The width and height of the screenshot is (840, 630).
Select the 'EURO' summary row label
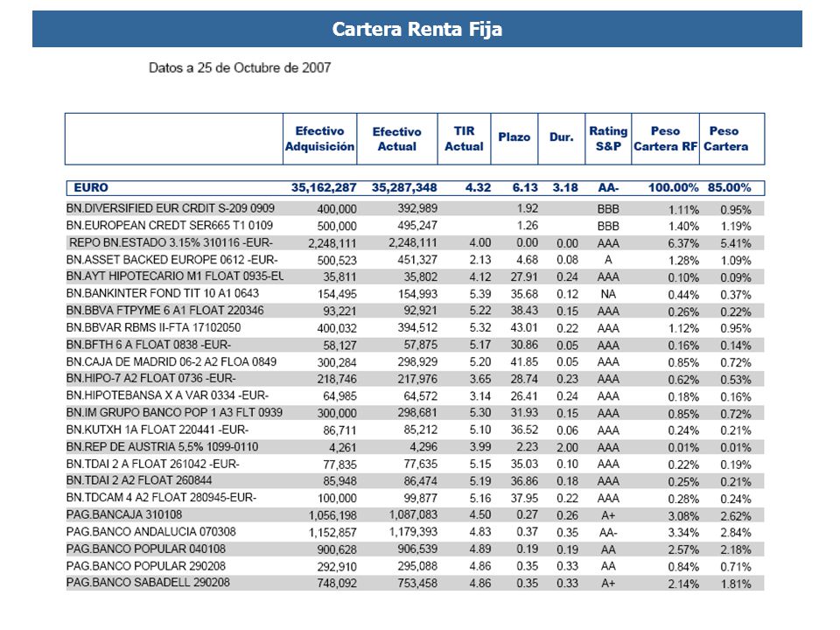point(91,187)
